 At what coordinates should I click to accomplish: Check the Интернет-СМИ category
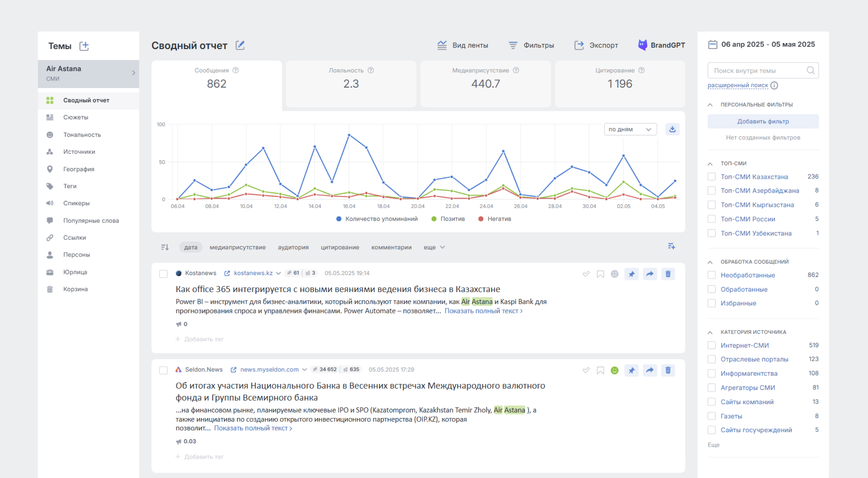[x=711, y=345]
